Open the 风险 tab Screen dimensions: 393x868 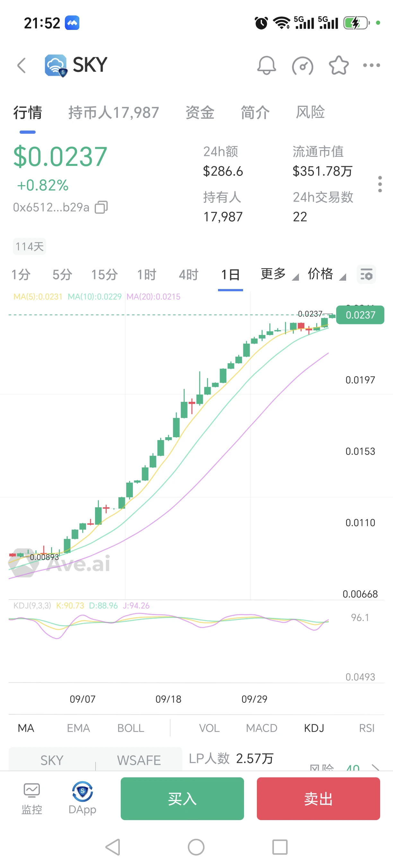(x=310, y=112)
